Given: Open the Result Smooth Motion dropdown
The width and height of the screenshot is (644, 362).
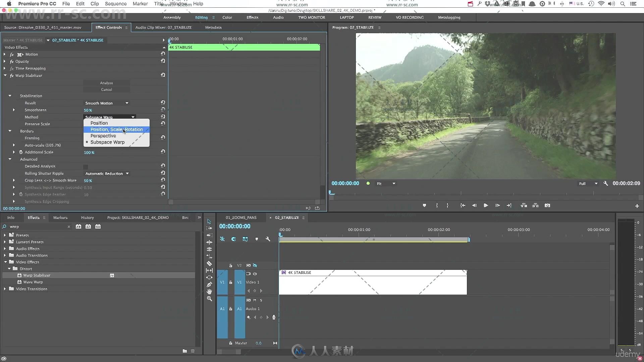Looking at the screenshot, I should (x=106, y=103).
